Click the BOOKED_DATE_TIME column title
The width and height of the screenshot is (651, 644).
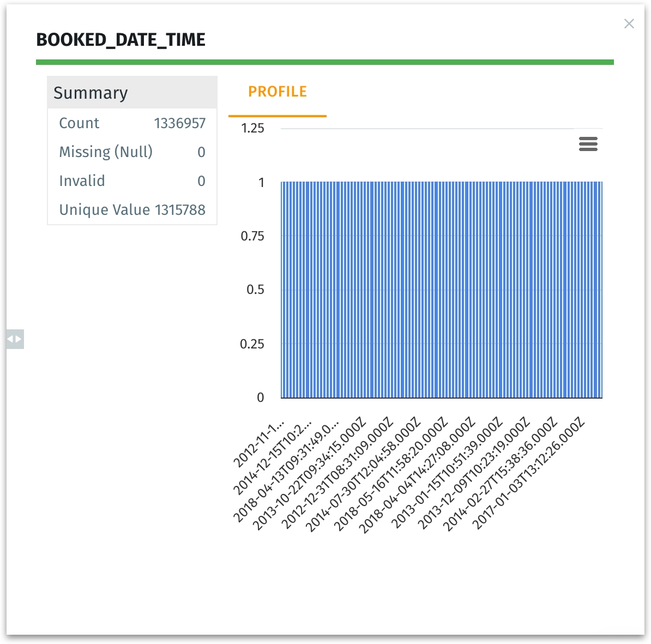click(120, 40)
